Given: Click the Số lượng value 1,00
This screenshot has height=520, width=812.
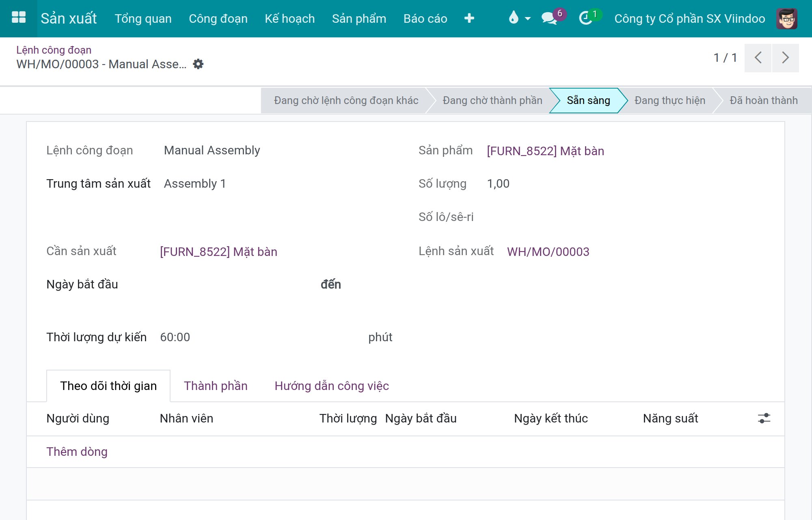Looking at the screenshot, I should click(498, 183).
